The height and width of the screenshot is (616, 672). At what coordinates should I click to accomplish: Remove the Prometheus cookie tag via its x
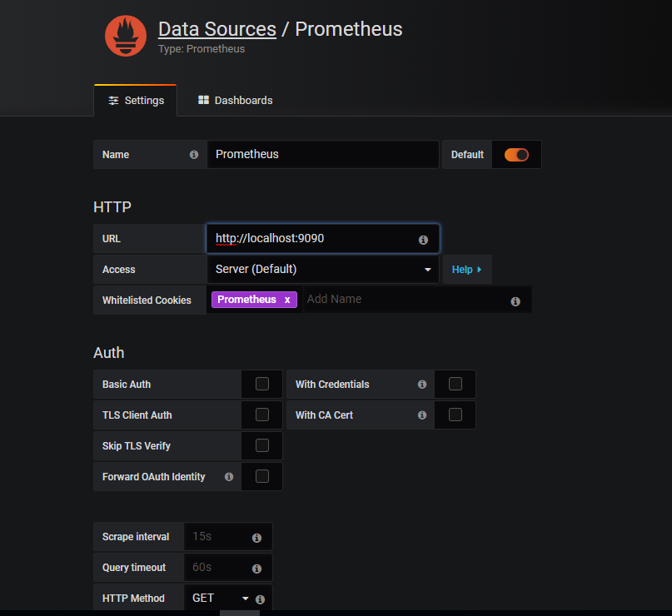(287, 300)
